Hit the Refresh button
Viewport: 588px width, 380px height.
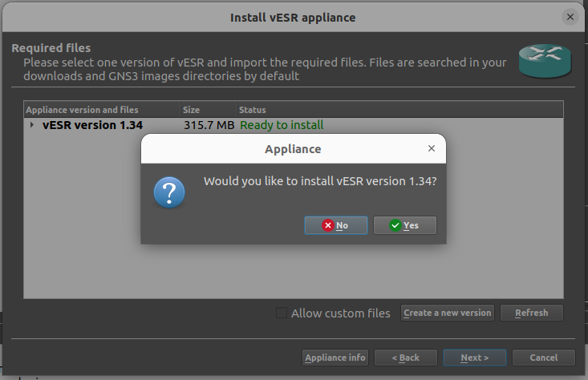point(531,313)
